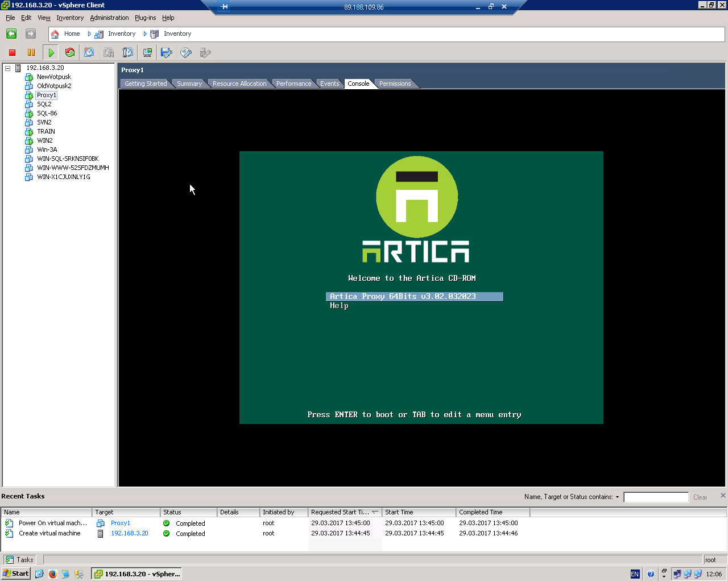Click the second breadcrumb arrow before the last Inventory
Screen dimensions: 728x582
tap(145, 34)
